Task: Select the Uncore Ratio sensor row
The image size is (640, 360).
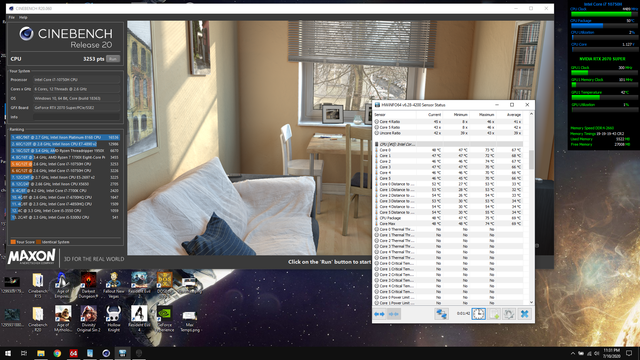Action: click(448, 133)
